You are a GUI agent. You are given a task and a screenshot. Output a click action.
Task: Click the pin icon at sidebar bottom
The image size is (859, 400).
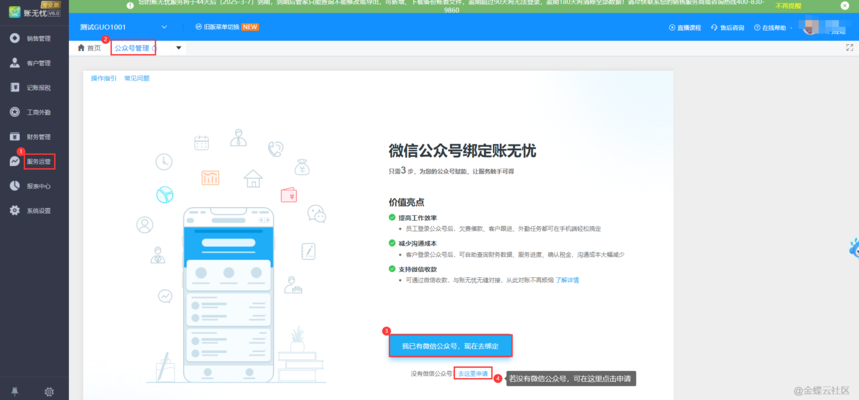tap(14, 391)
